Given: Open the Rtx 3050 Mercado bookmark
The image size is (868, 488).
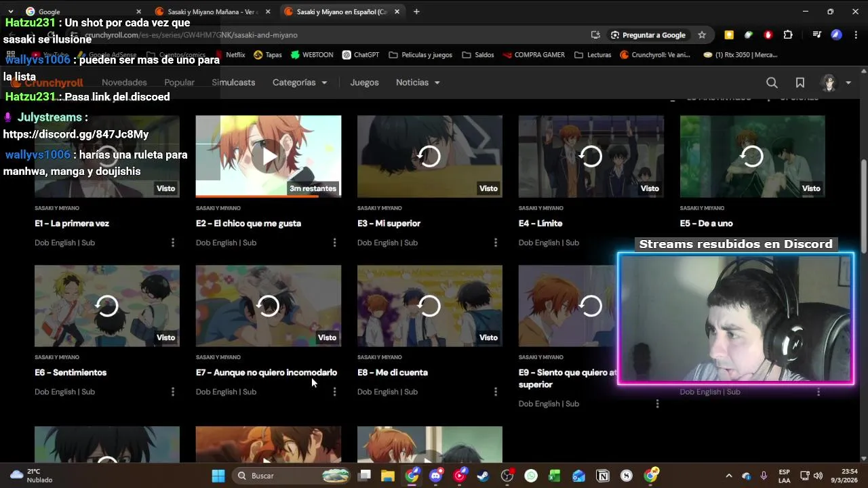Looking at the screenshot, I should click(741, 55).
